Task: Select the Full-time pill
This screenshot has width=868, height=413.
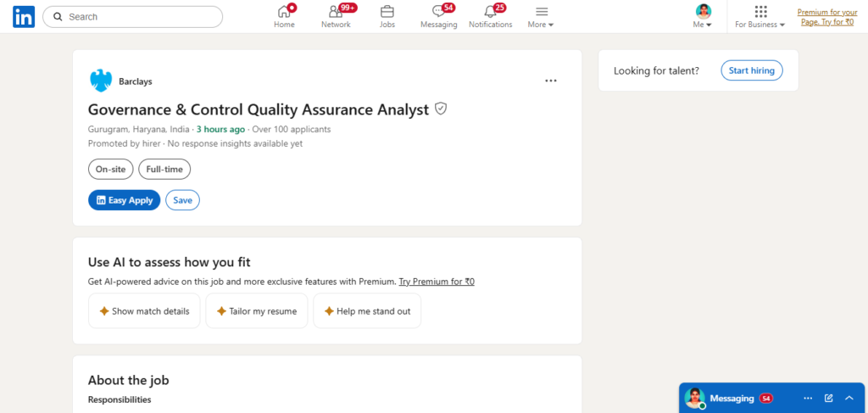Action: (164, 170)
